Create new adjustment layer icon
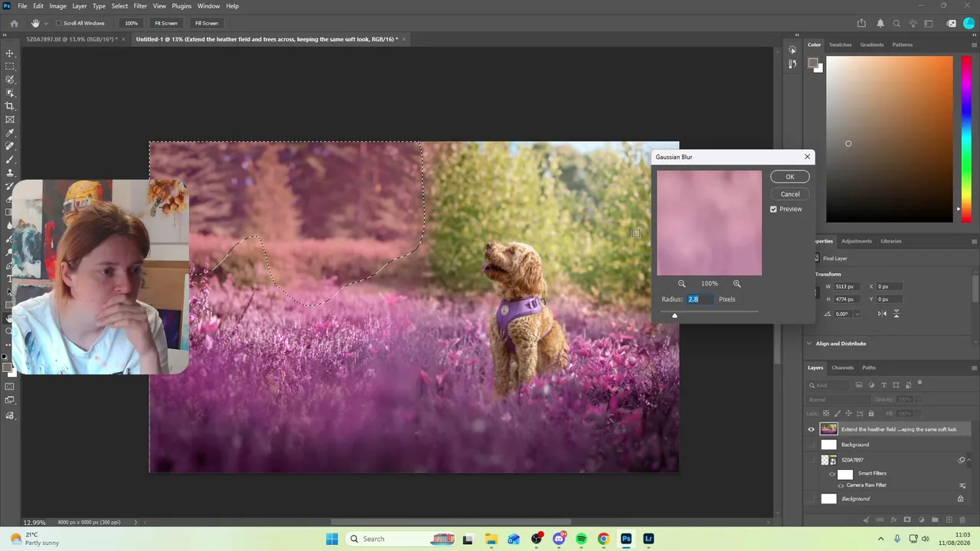980x551 pixels. tap(921, 520)
